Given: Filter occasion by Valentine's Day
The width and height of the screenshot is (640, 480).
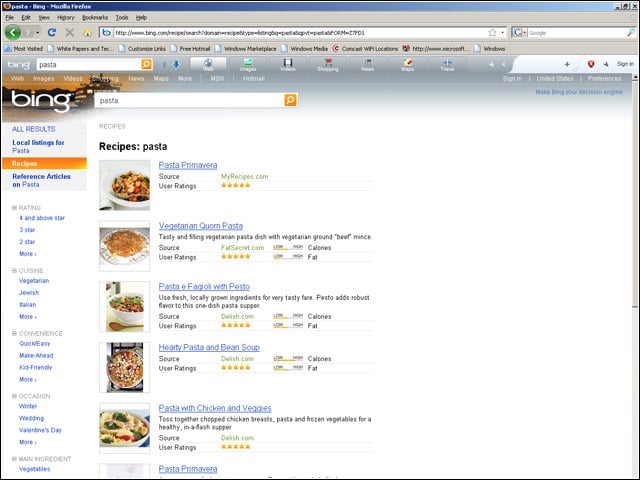Looking at the screenshot, I should click(40, 430).
